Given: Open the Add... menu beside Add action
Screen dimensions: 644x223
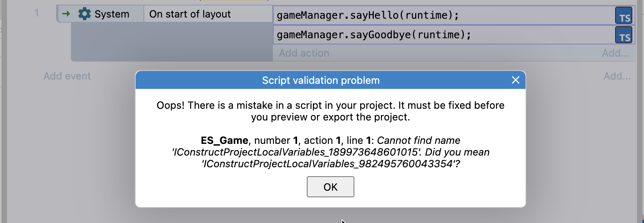Looking at the screenshot, I should click(616, 53).
